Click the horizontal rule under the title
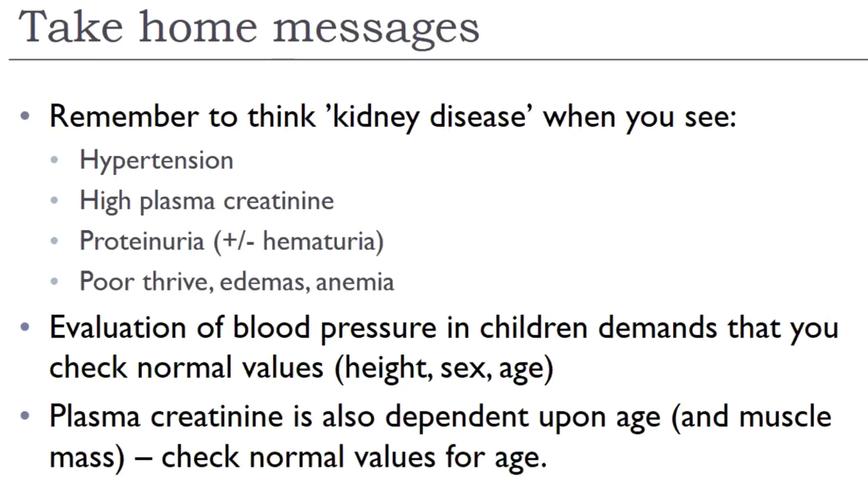The height and width of the screenshot is (501, 868). point(438,59)
